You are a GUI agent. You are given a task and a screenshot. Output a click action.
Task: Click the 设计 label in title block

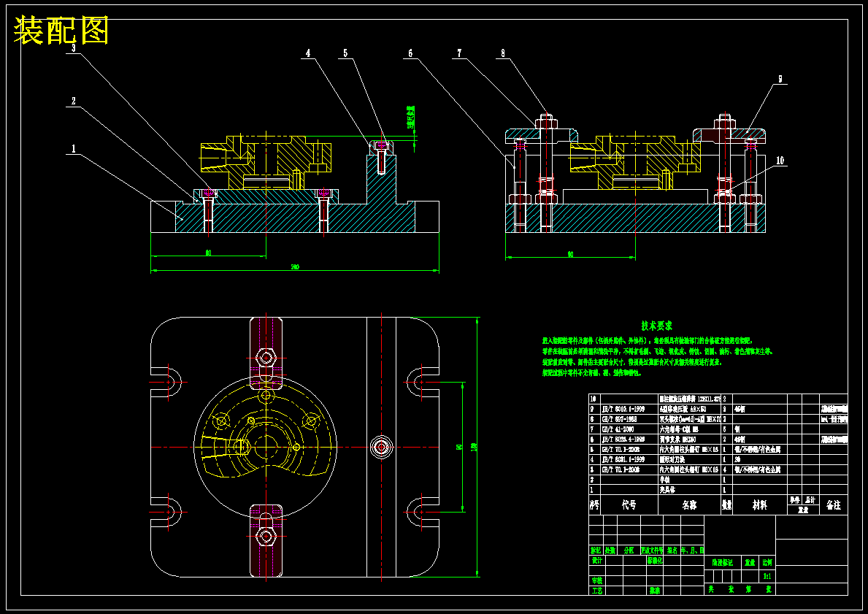596,560
